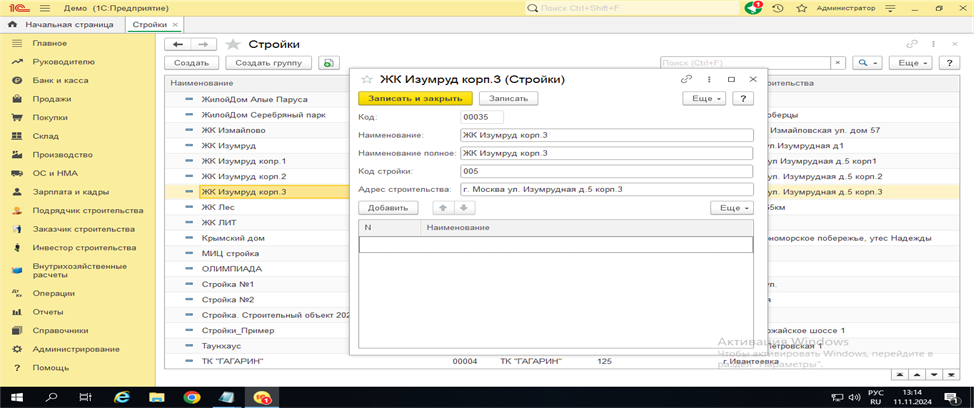Open the Банк и касса section
Viewport: 974px width, 408px height.
(62, 80)
